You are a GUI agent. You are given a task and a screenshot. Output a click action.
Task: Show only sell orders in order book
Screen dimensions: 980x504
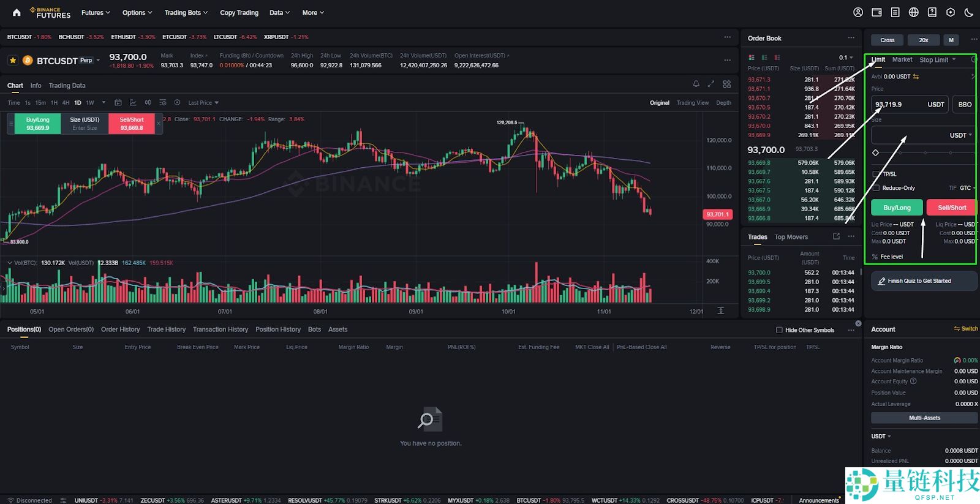[x=777, y=58]
